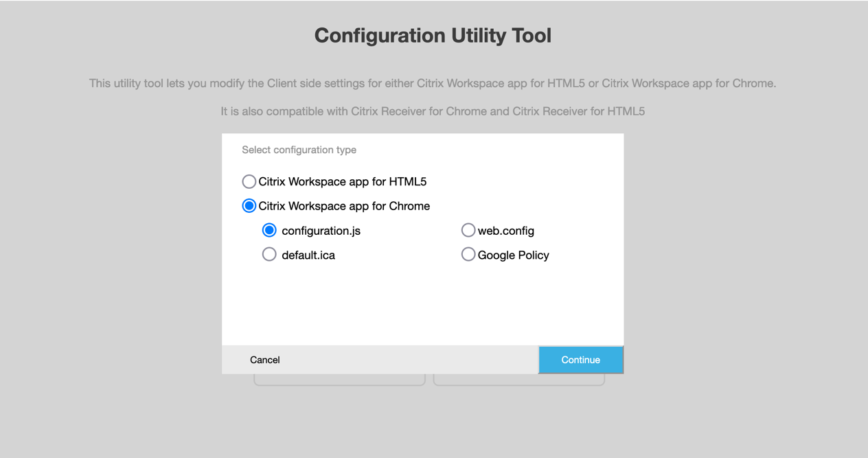The image size is (868, 458).
Task: Select the web.config radio circle
Action: coord(468,230)
